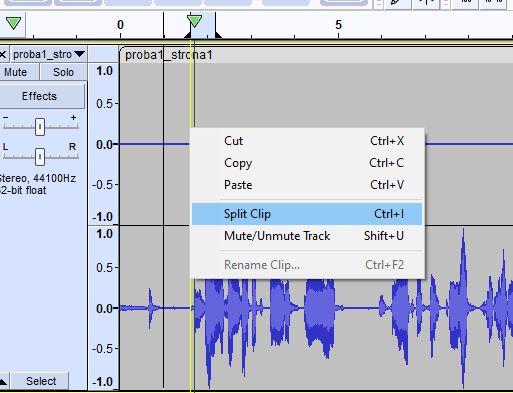
Task: Choose Mute/Unmute Track menu entry
Action: pos(307,236)
